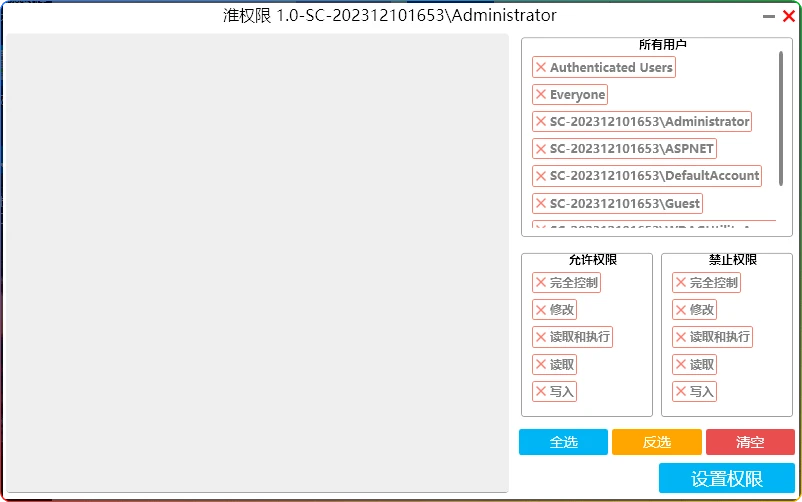Viewport: 802px width, 502px height.
Task: Enable 完全控制 under 禁止权限
Action: point(706,283)
